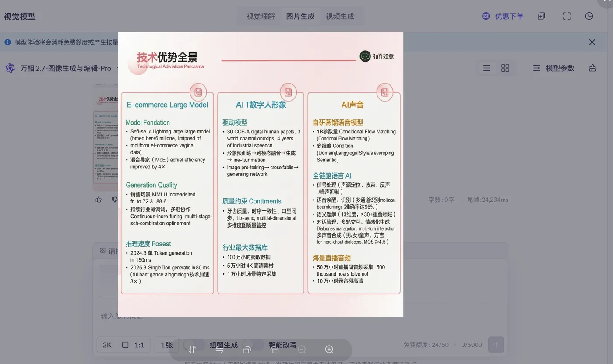The width and height of the screenshot is (613, 364).
Task: Click the 0/5000 character counter
Action: point(472,345)
